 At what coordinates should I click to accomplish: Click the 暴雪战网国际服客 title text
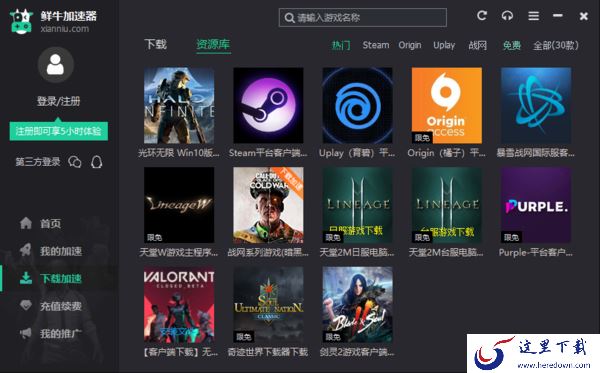tap(535, 153)
